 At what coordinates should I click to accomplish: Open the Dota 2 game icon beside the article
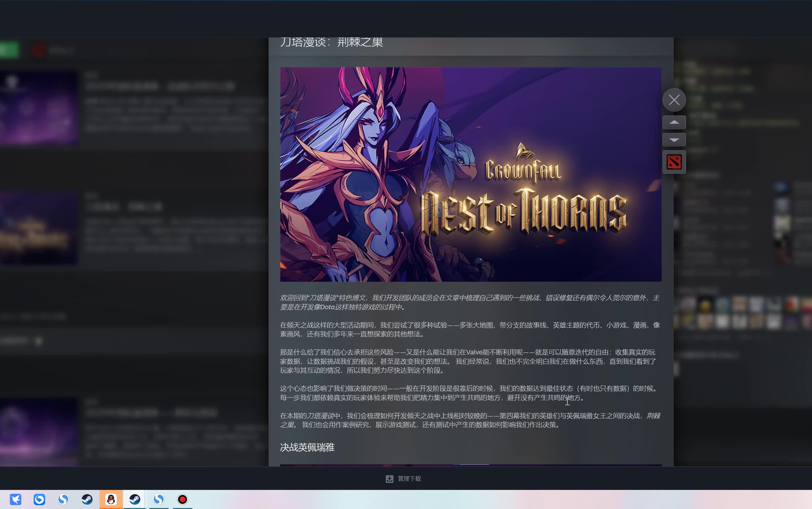pyautogui.click(x=674, y=162)
